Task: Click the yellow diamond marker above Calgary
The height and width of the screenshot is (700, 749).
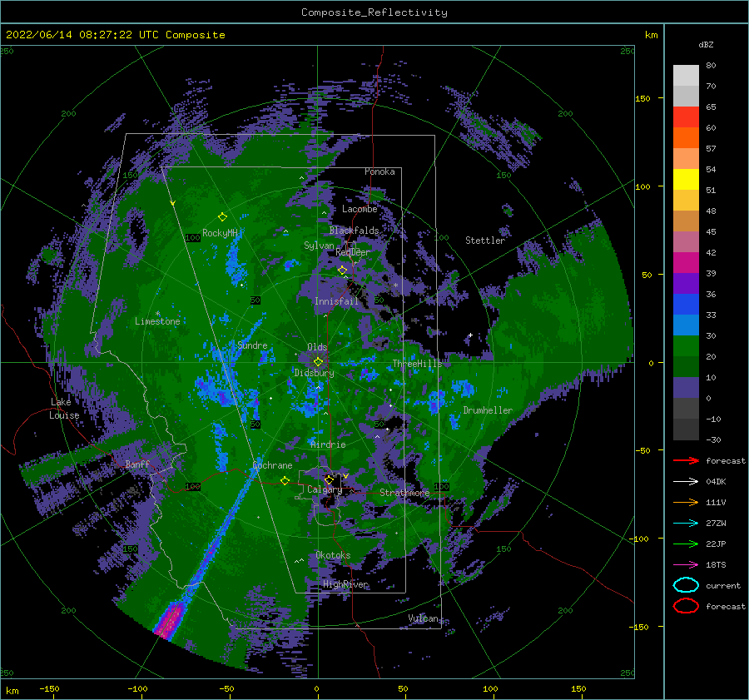Action: pos(329,479)
